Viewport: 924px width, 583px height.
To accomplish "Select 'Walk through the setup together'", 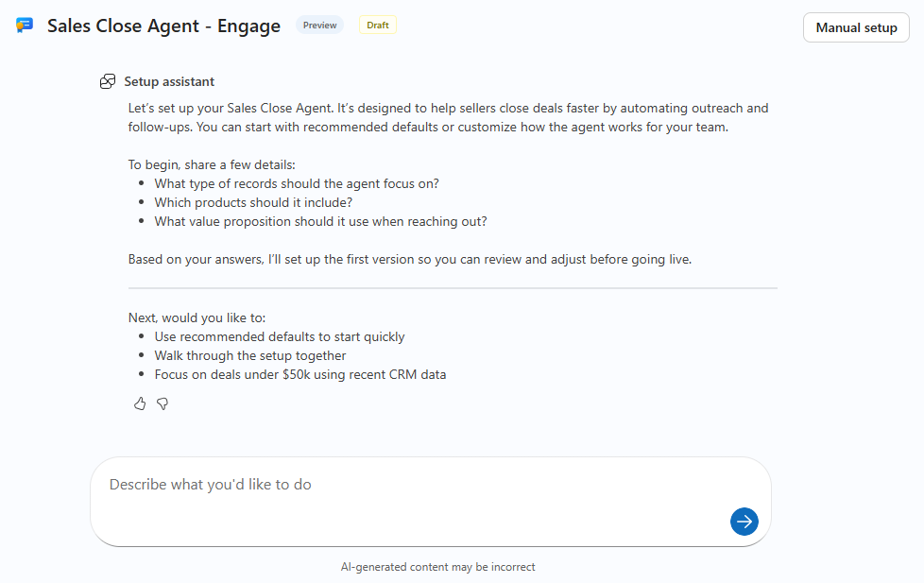I will pos(250,355).
